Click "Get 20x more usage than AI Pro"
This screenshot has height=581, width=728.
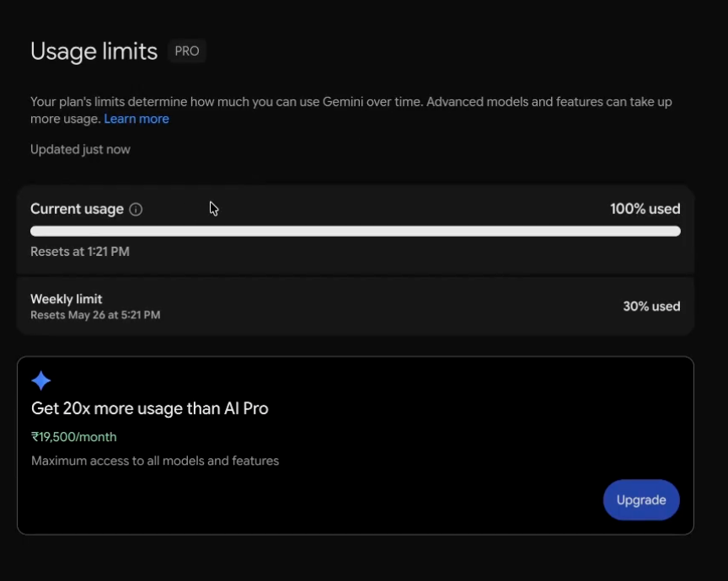[x=149, y=408]
